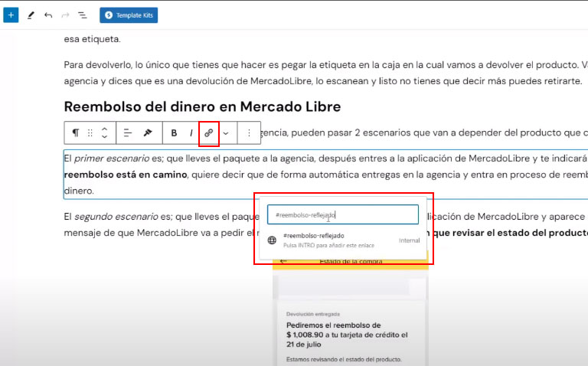
Task: Open Template Kits
Action: click(x=129, y=15)
